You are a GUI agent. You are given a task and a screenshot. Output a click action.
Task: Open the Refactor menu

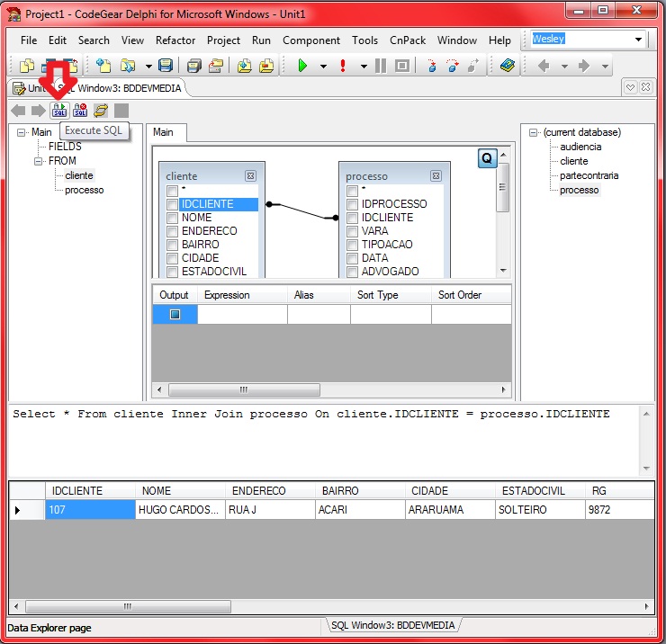(x=175, y=40)
